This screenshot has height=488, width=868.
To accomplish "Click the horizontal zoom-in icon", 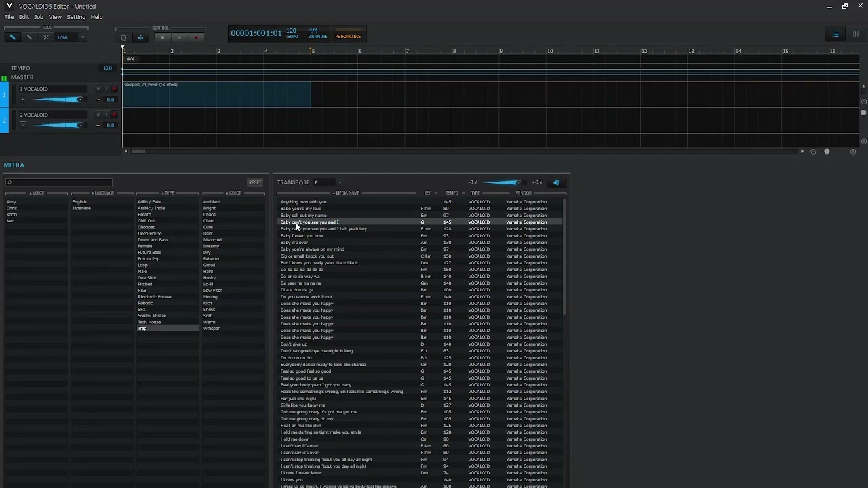I will [x=853, y=152].
